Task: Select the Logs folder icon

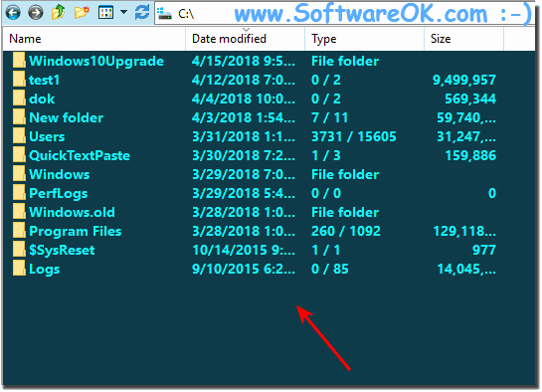Action: click(19, 269)
